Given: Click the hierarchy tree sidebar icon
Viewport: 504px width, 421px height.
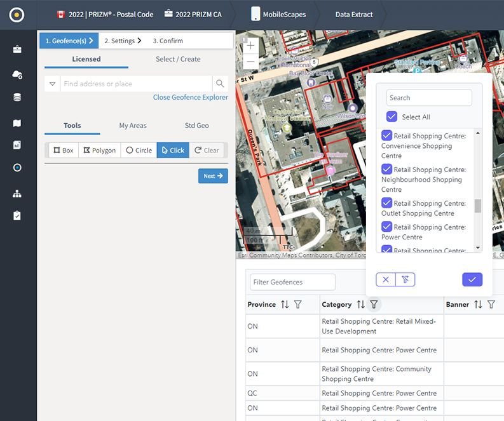Looking at the screenshot, I should coord(17,194).
